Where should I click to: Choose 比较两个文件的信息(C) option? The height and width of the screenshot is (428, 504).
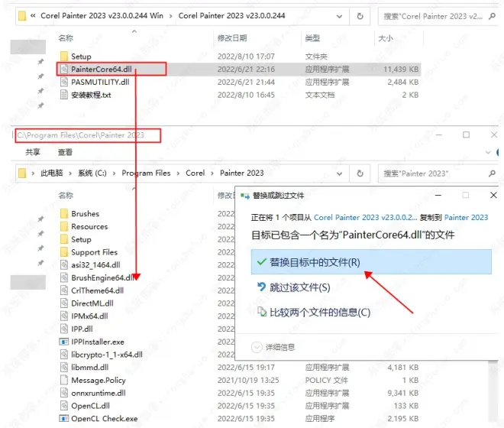click(x=314, y=312)
